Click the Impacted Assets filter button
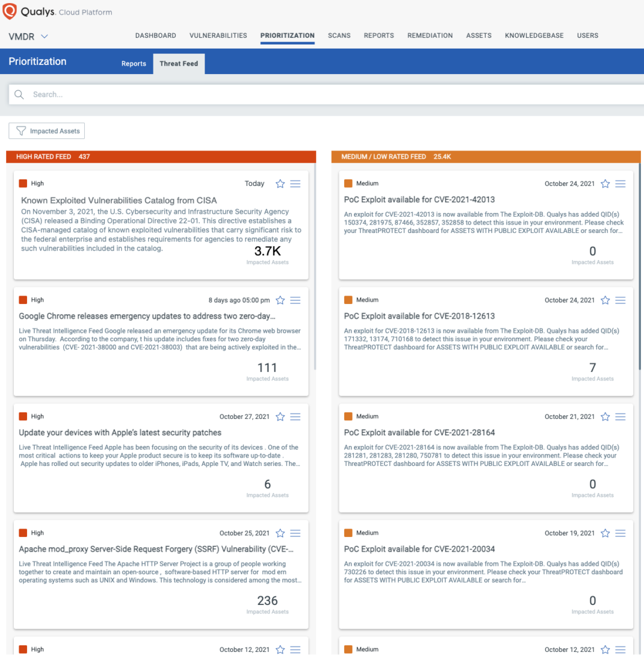644x655 pixels. point(47,131)
